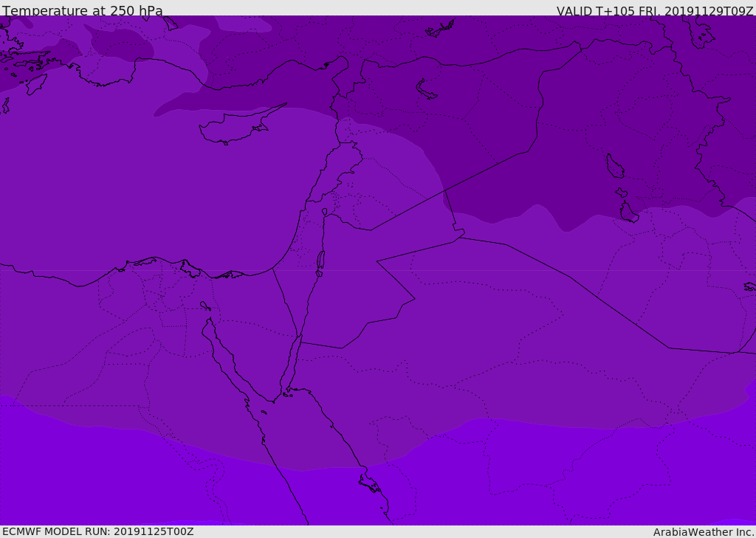Click Lake Assad in northern Syria
The image size is (756, 538).
426,89
